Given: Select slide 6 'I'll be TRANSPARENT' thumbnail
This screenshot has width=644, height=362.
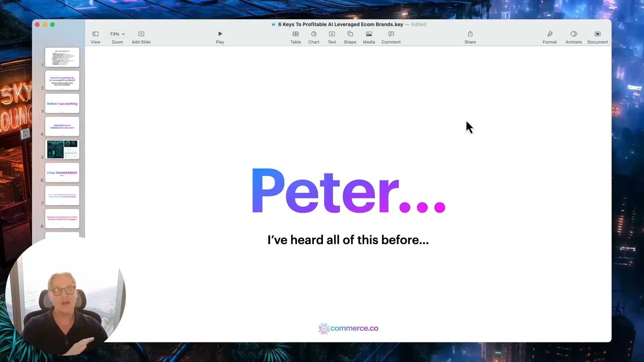Looking at the screenshot, I should (x=62, y=172).
